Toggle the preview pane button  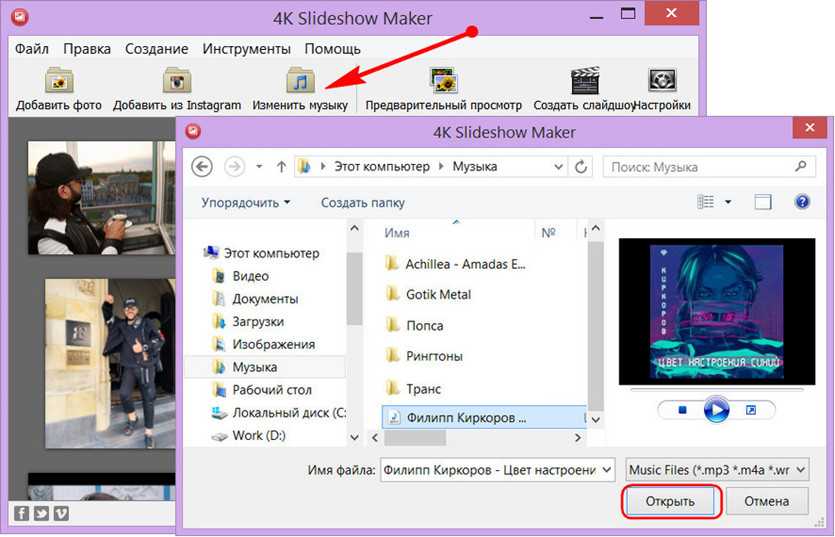(x=763, y=202)
